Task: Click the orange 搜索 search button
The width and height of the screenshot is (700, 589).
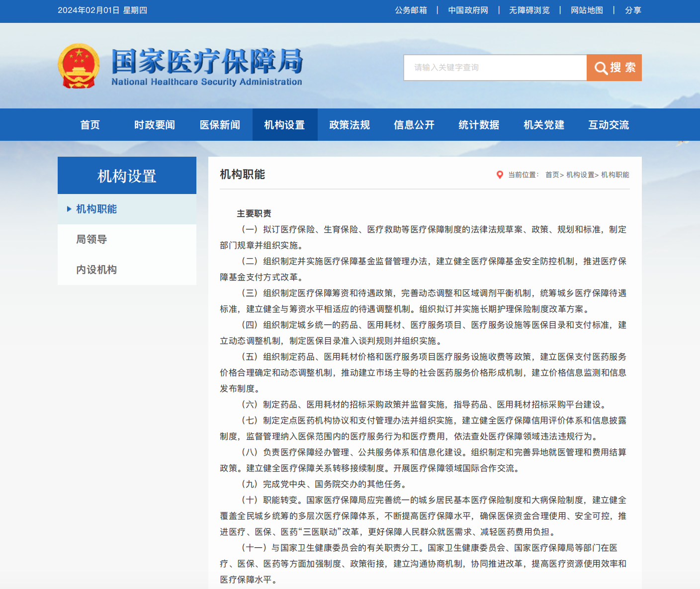Action: click(x=614, y=68)
